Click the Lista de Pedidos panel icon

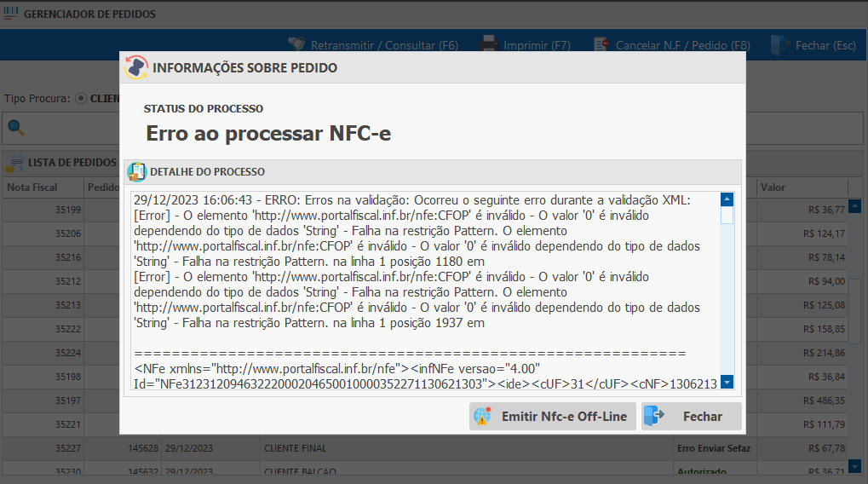[14, 162]
